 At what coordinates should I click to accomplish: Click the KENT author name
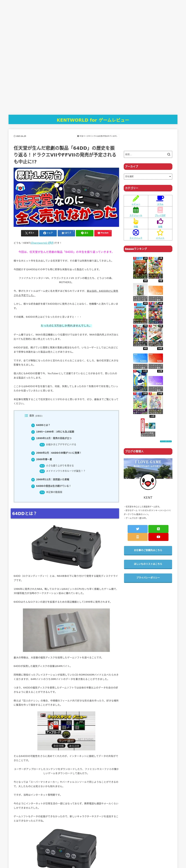click(148, 497)
